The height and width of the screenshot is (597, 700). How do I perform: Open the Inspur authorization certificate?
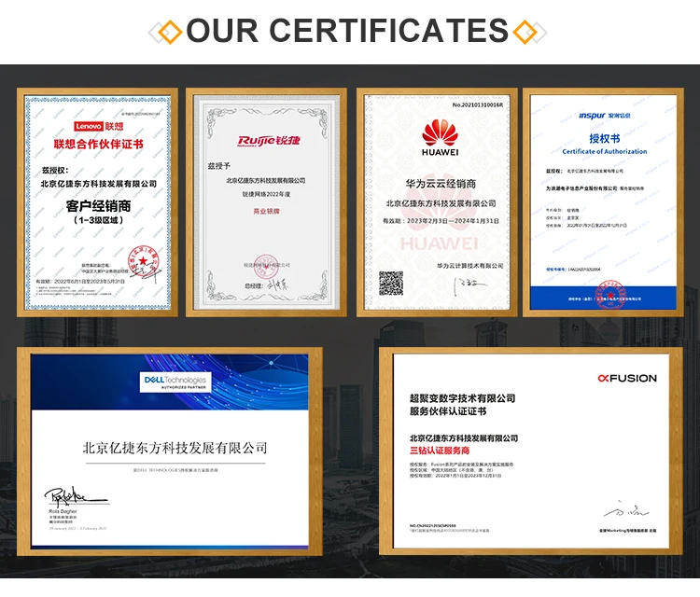(603, 202)
